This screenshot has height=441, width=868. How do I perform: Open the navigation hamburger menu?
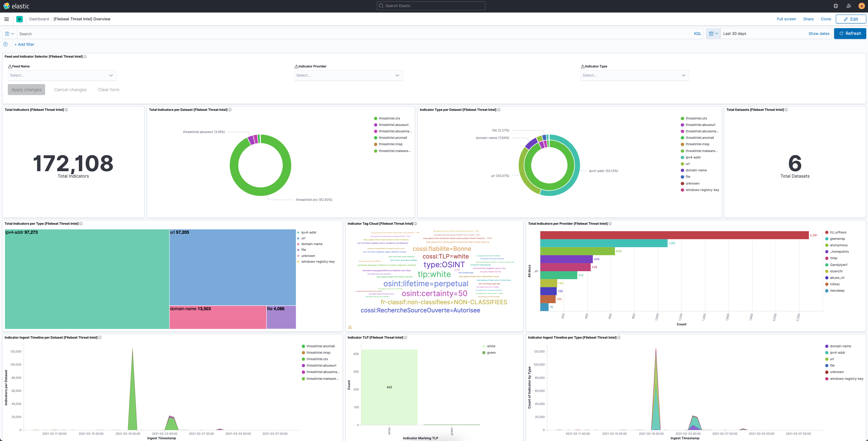click(x=6, y=19)
